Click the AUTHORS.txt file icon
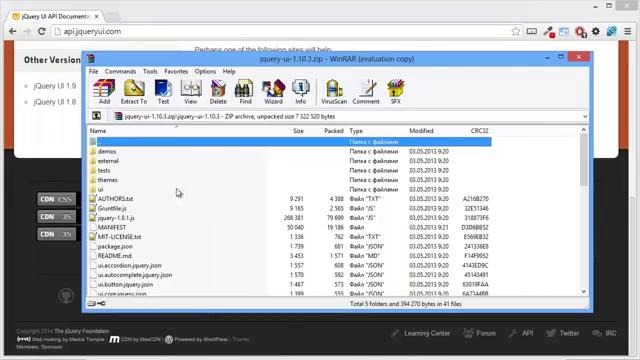640x360 pixels. point(93,199)
